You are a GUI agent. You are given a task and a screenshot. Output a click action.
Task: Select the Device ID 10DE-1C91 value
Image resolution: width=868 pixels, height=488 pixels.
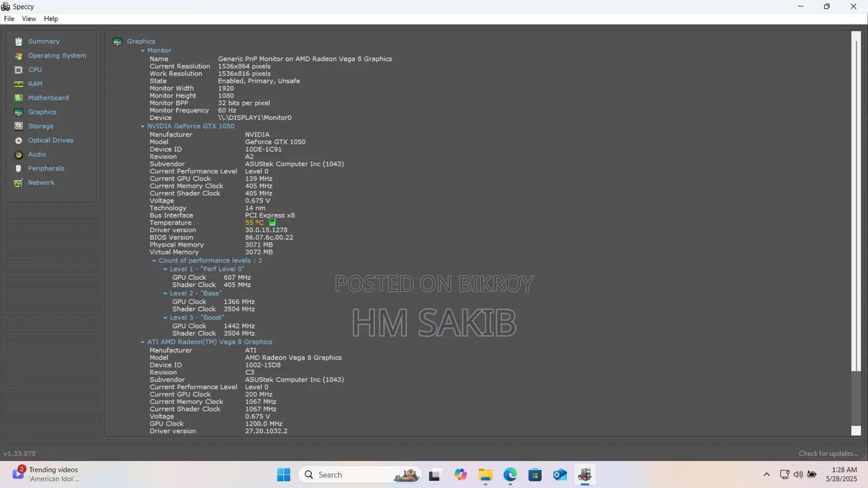coord(263,150)
